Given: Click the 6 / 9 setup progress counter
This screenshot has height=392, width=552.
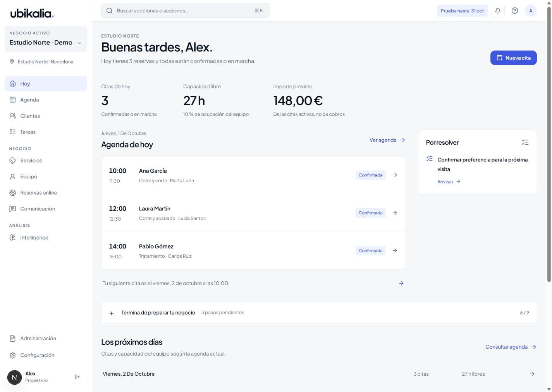Looking at the screenshot, I should 524,313.
